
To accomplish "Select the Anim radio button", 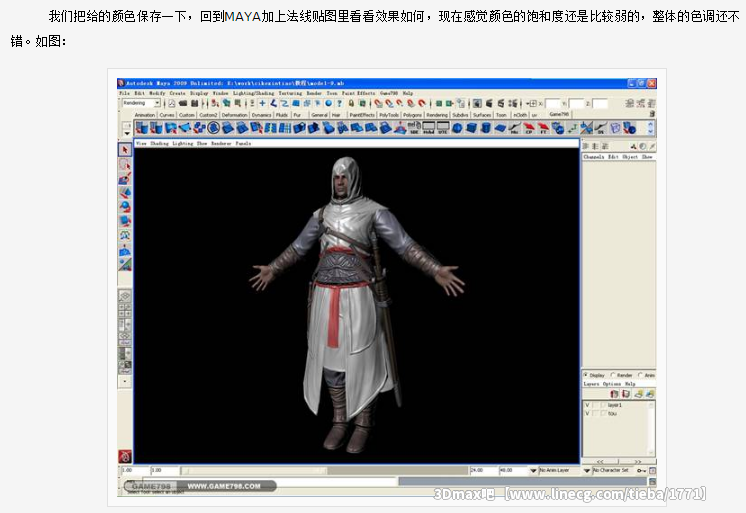I will (640, 375).
